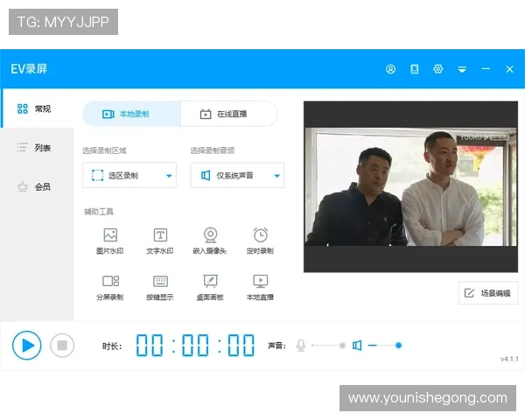Click the video preview thumbnail
This screenshot has width=525, height=420.
pos(411,186)
